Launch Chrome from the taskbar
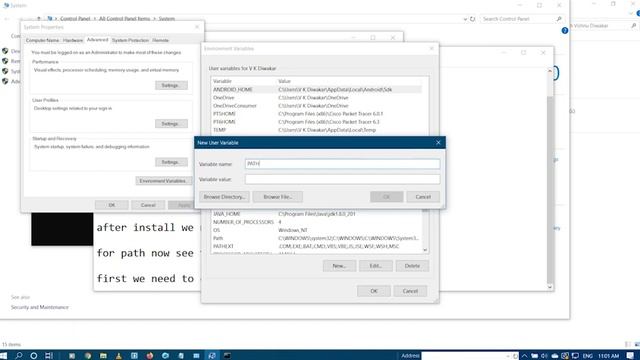The height and width of the screenshot is (360, 640). 88,356
